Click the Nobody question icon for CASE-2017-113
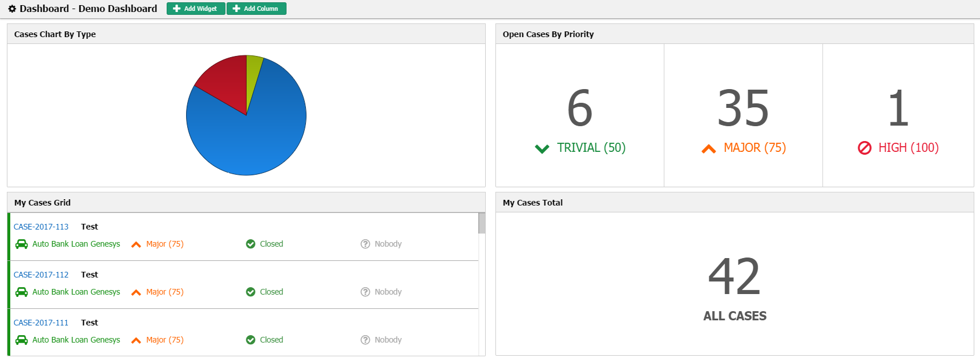This screenshot has height=358, width=980. [x=365, y=244]
